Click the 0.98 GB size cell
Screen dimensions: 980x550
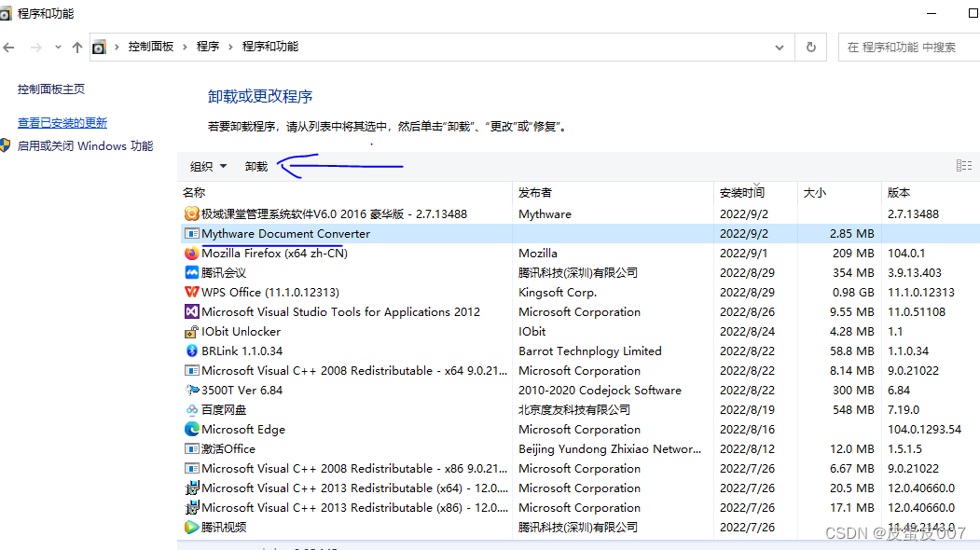[x=853, y=292]
